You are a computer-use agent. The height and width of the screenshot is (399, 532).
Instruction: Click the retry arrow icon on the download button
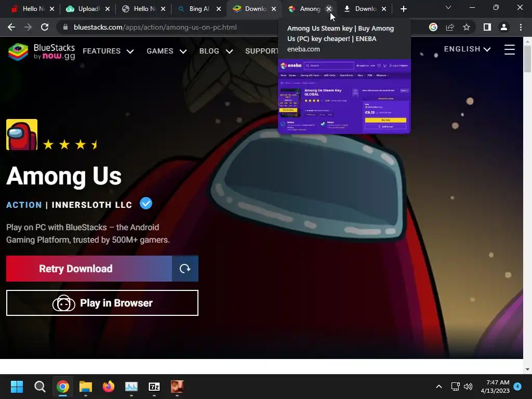pyautogui.click(x=185, y=269)
